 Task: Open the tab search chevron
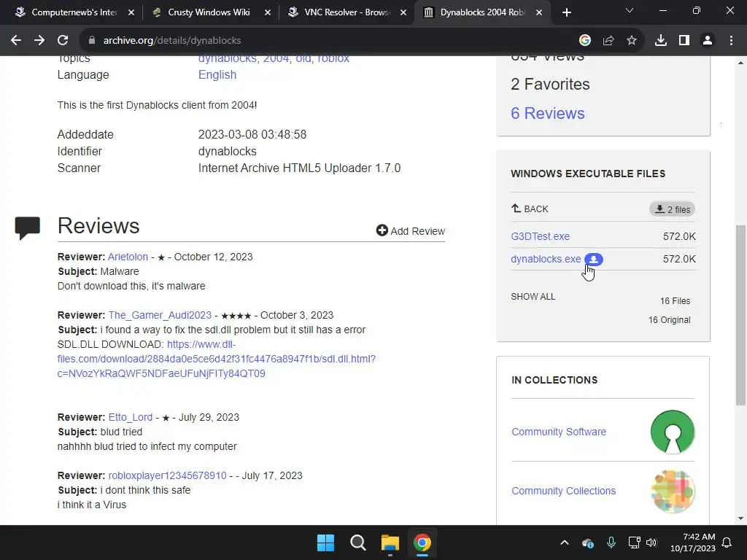(x=630, y=10)
